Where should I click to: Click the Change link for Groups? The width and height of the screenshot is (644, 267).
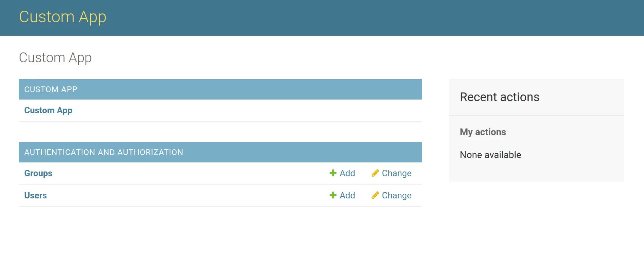[397, 173]
